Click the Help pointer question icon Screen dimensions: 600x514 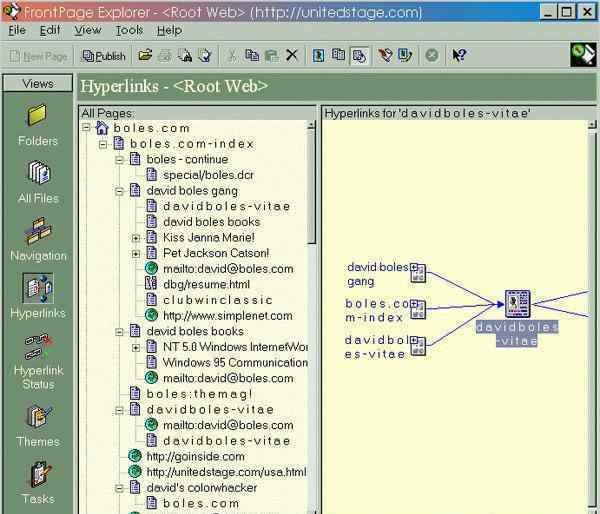click(x=459, y=56)
